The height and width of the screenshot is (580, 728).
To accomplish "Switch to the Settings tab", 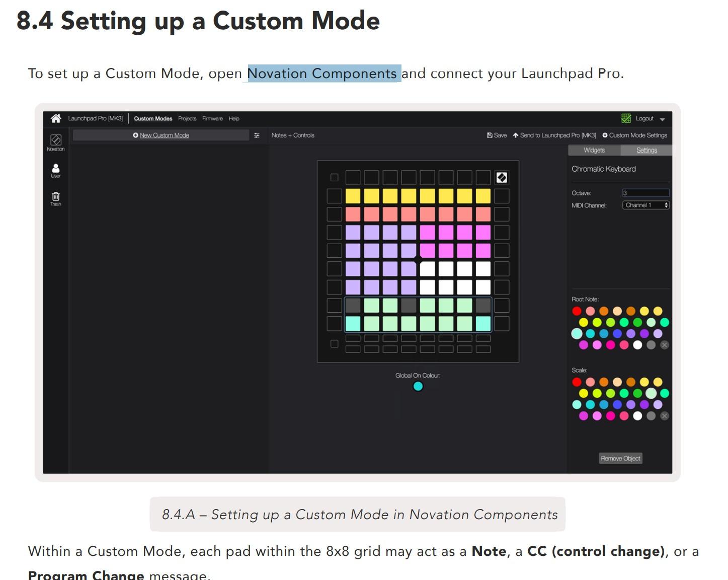I will [x=646, y=150].
